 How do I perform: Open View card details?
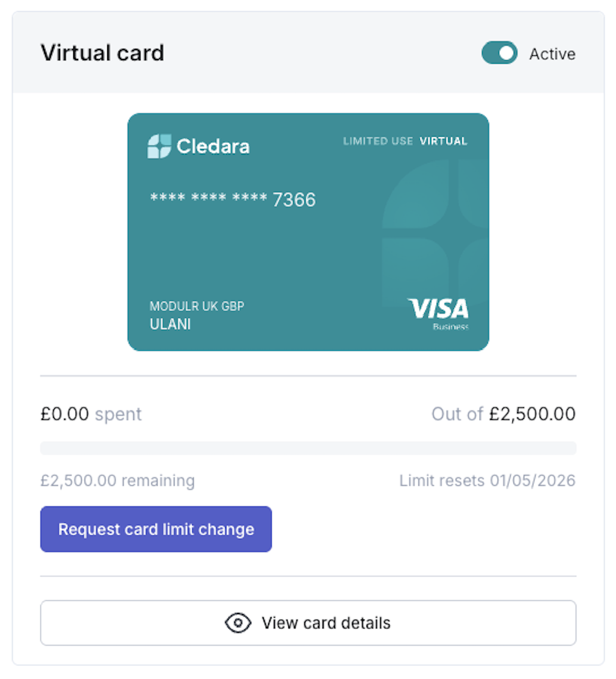(x=308, y=623)
